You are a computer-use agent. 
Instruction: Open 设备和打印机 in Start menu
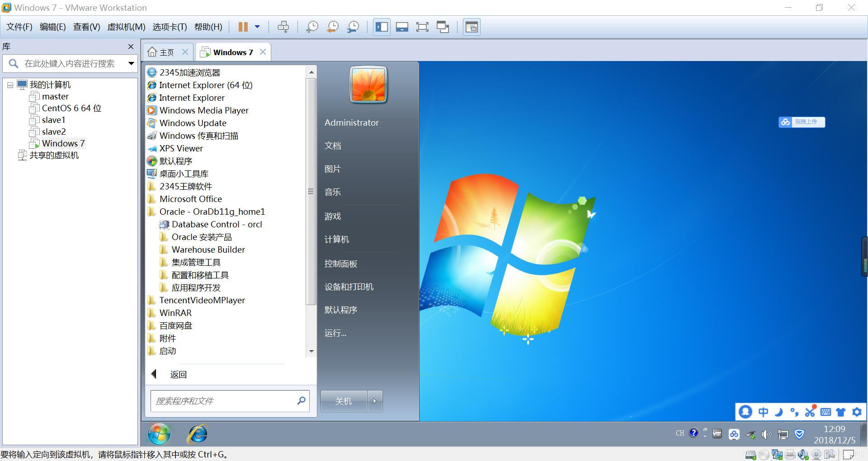pos(349,287)
